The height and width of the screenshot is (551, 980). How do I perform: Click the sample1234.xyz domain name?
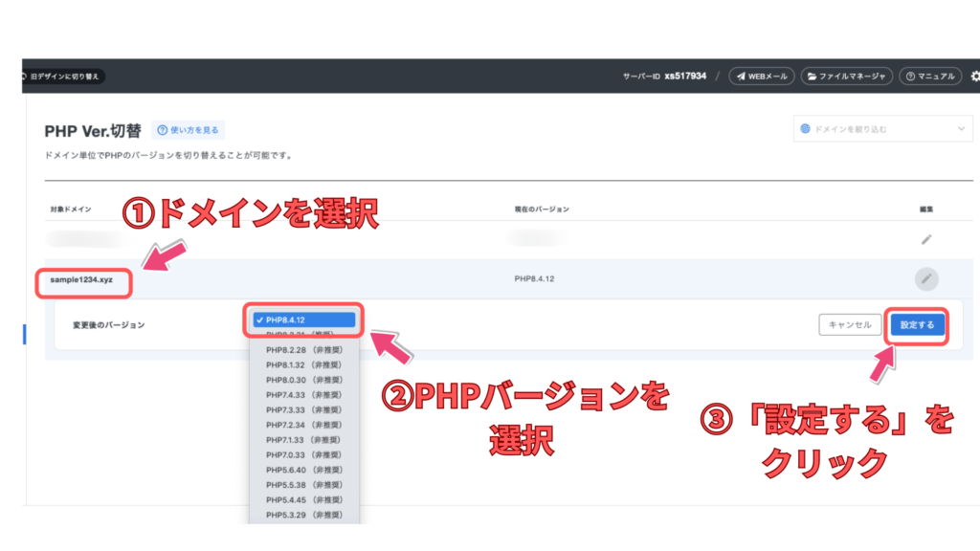point(83,280)
